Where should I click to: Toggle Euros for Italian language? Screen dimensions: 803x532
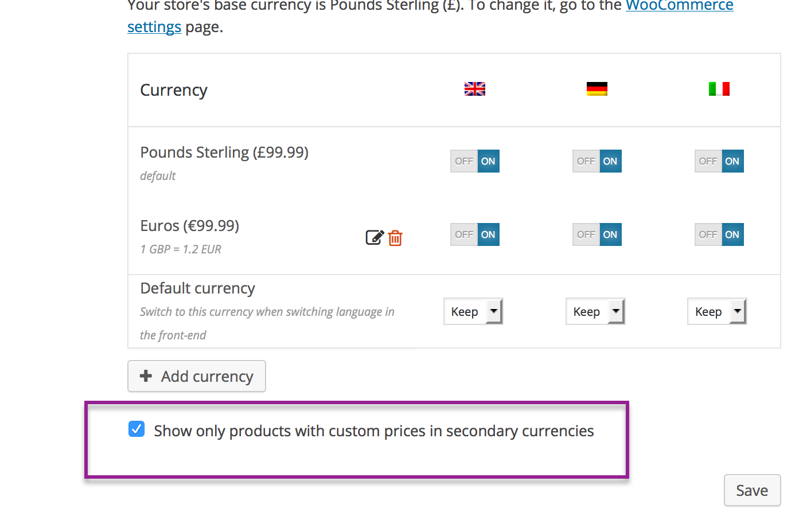click(719, 234)
